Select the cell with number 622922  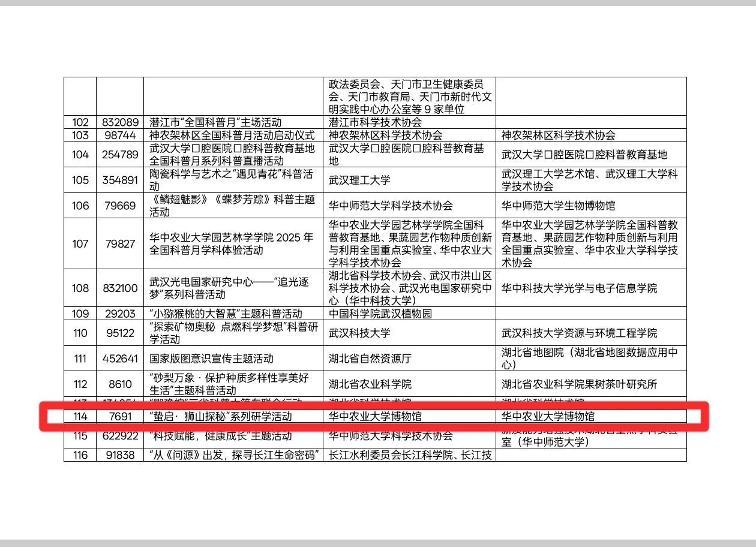[x=119, y=436]
